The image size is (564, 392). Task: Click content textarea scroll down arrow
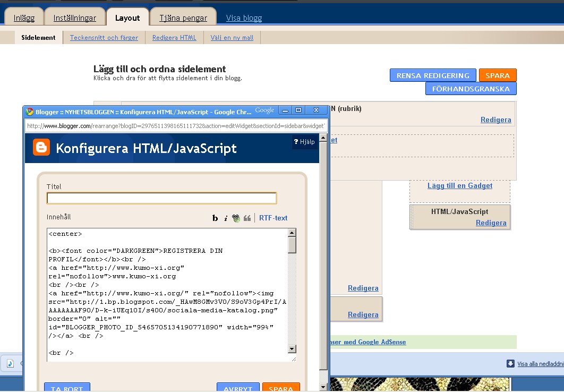pos(292,349)
